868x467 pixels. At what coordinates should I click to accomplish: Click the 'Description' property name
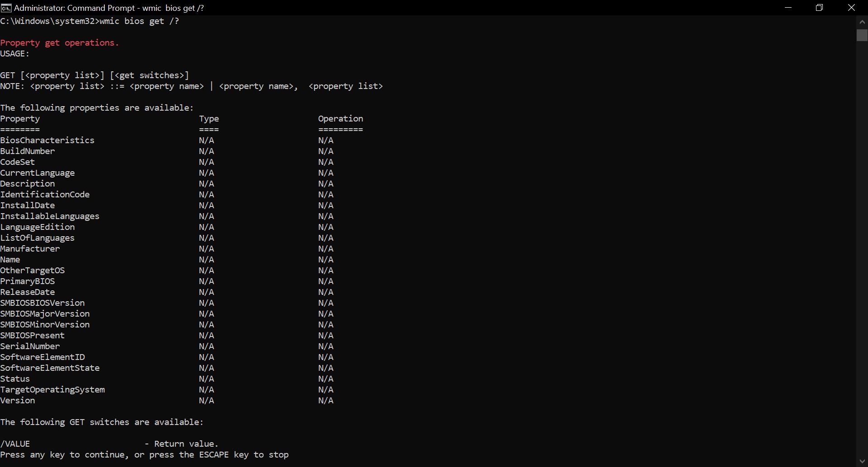click(28, 184)
